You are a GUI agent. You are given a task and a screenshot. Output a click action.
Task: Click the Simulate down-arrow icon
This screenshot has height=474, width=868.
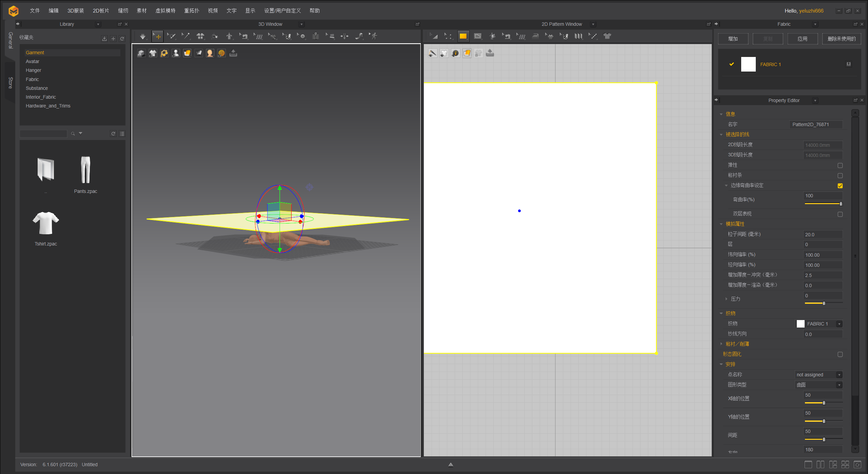click(x=143, y=36)
